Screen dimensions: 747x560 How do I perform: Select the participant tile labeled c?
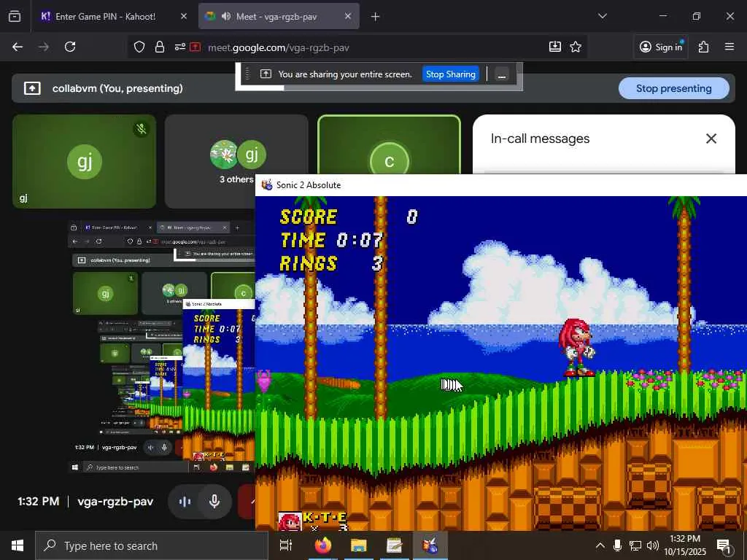pos(390,145)
